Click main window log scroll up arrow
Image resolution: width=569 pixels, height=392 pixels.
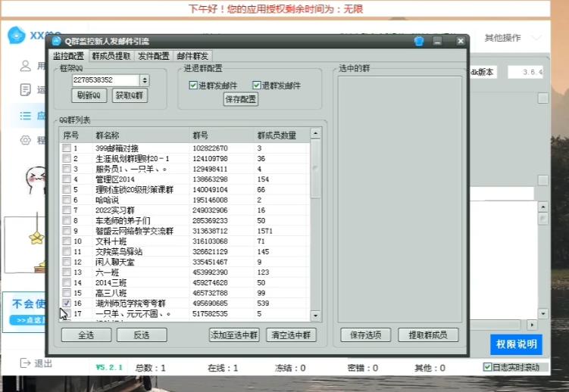coord(543,207)
